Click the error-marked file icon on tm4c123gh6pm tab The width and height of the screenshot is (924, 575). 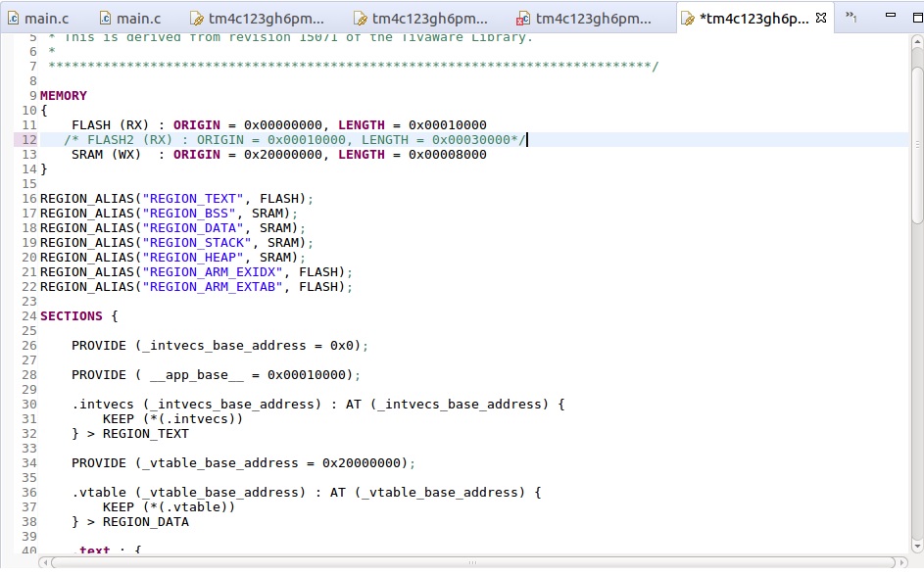pyautogui.click(x=523, y=18)
